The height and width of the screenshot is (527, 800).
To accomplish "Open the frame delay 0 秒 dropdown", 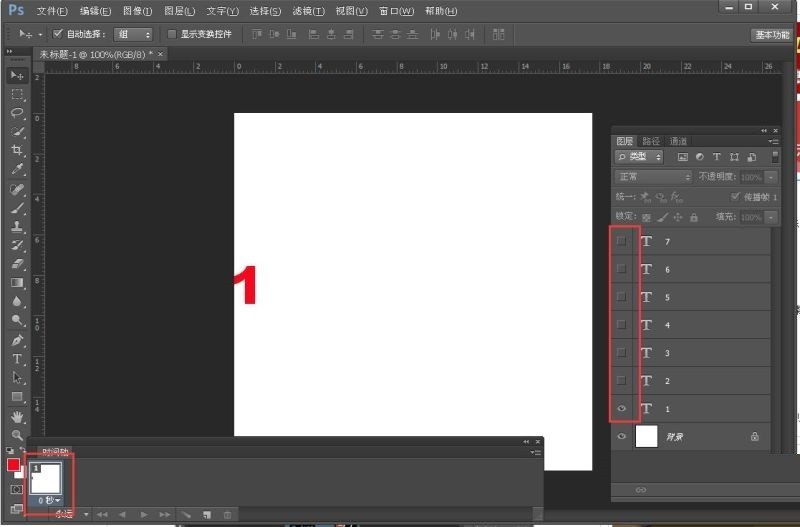I will coord(50,499).
